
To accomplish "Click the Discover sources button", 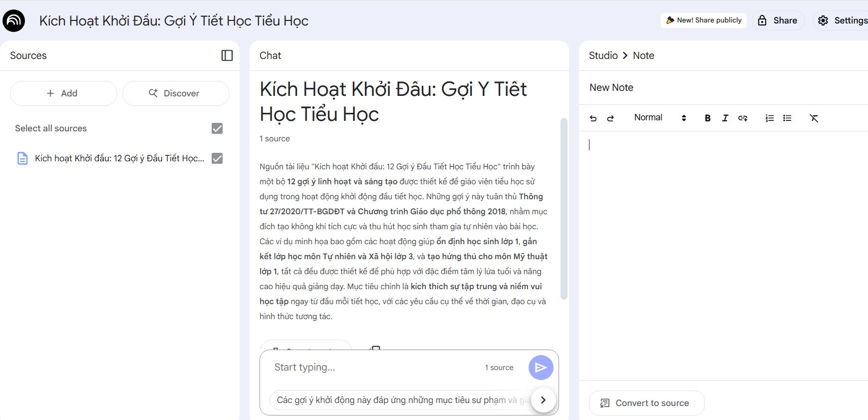I will (x=176, y=93).
